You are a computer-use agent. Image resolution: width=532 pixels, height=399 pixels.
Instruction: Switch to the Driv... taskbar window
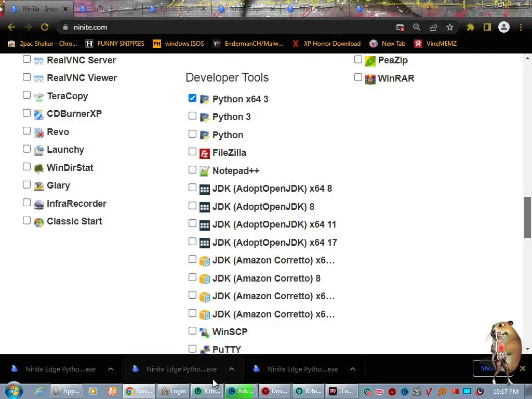[x=274, y=391]
